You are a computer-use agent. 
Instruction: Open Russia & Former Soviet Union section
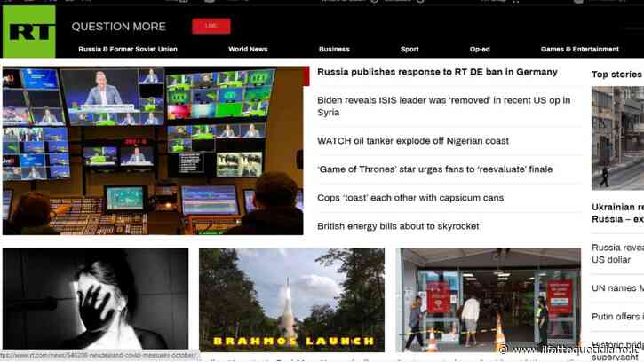128,50
